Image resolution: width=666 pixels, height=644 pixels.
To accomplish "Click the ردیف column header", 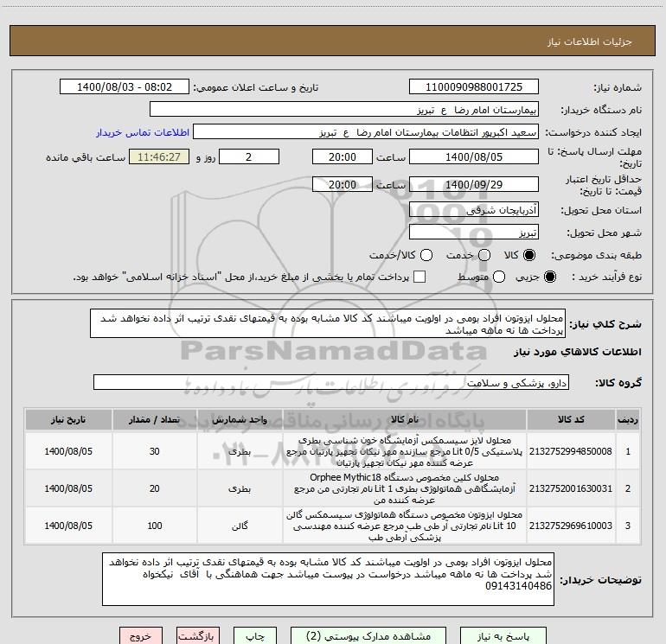I will click(628, 419).
